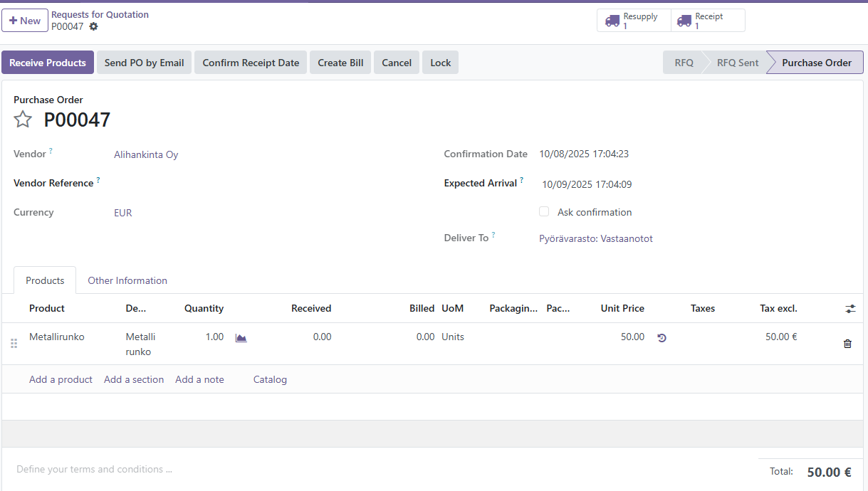This screenshot has height=491, width=868.
Task: Click the Create Bill button
Action: click(x=340, y=63)
